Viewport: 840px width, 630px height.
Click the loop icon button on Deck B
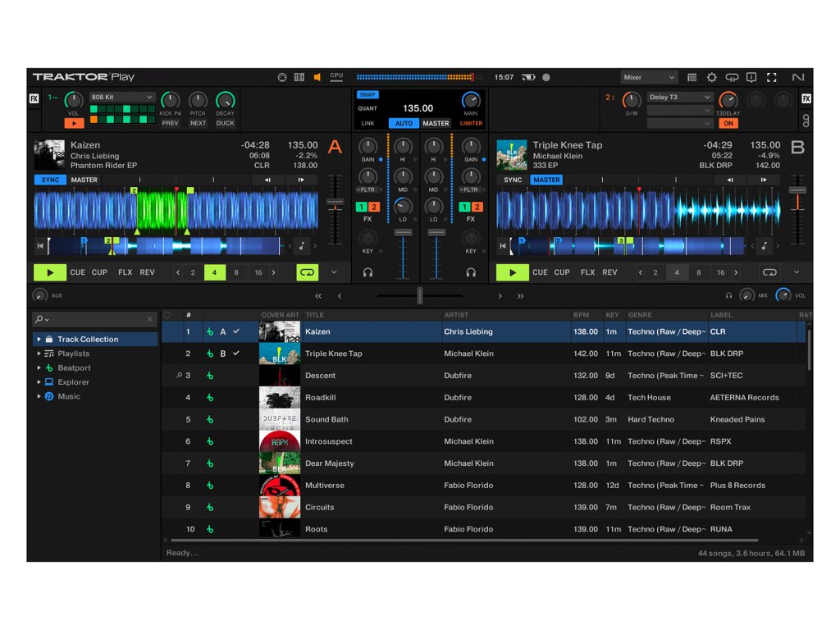click(x=769, y=272)
